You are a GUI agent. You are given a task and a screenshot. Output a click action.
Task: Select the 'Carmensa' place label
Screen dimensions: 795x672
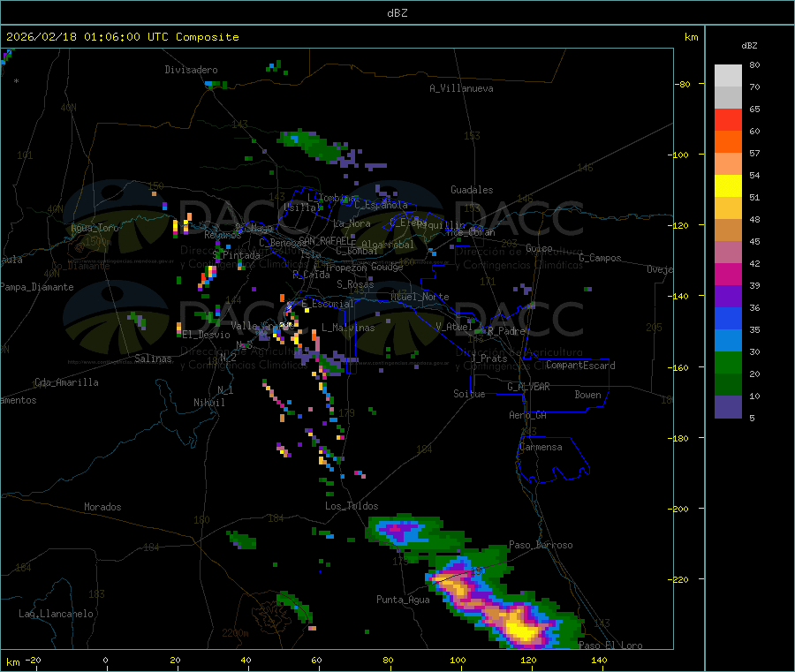pyautogui.click(x=541, y=447)
